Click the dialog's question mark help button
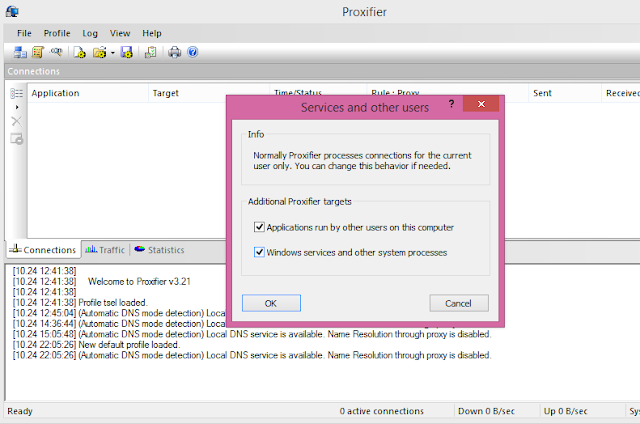 pos(451,104)
